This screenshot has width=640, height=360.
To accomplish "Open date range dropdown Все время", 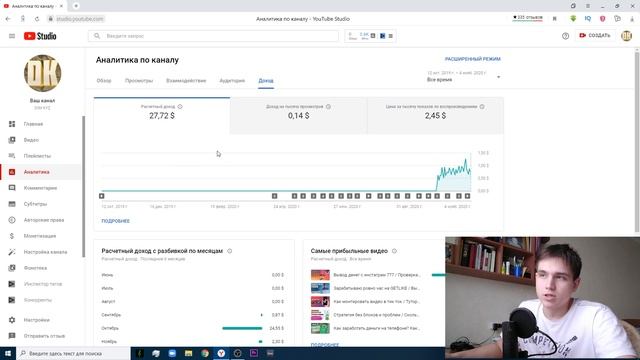I will [x=464, y=76].
